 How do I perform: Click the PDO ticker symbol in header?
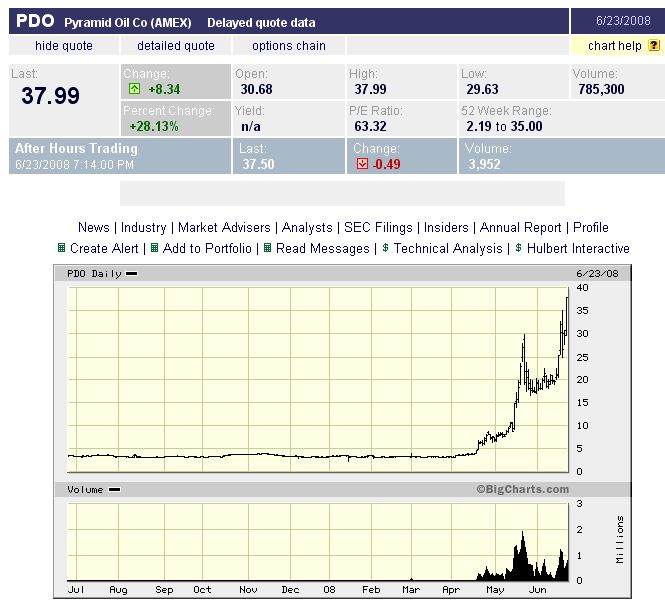(x=35, y=21)
